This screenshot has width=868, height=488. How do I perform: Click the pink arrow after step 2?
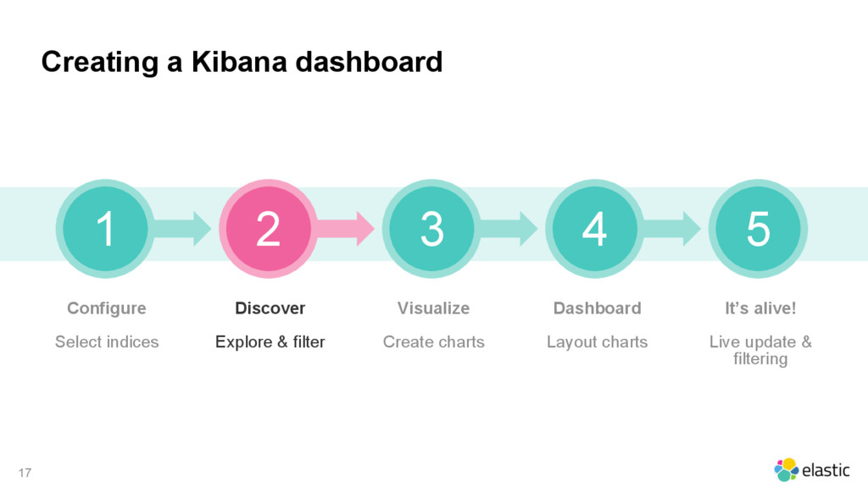coord(346,229)
